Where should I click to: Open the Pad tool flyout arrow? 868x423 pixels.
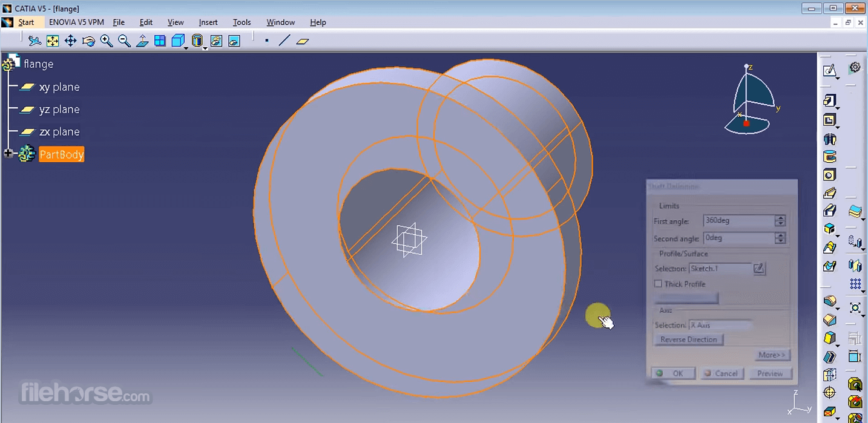pyautogui.click(x=838, y=108)
